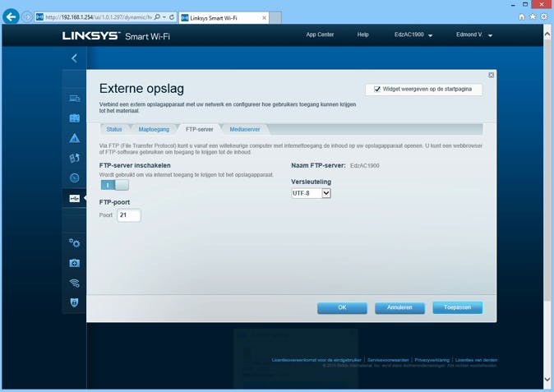
Task: Click the browser Back arrow button
Action: coord(11,16)
